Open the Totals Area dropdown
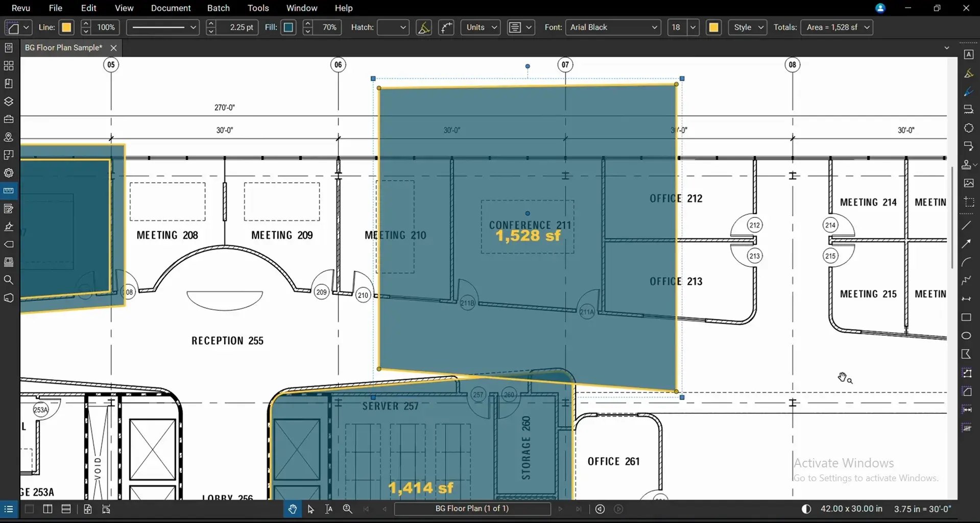The width and height of the screenshot is (980, 523). (836, 28)
